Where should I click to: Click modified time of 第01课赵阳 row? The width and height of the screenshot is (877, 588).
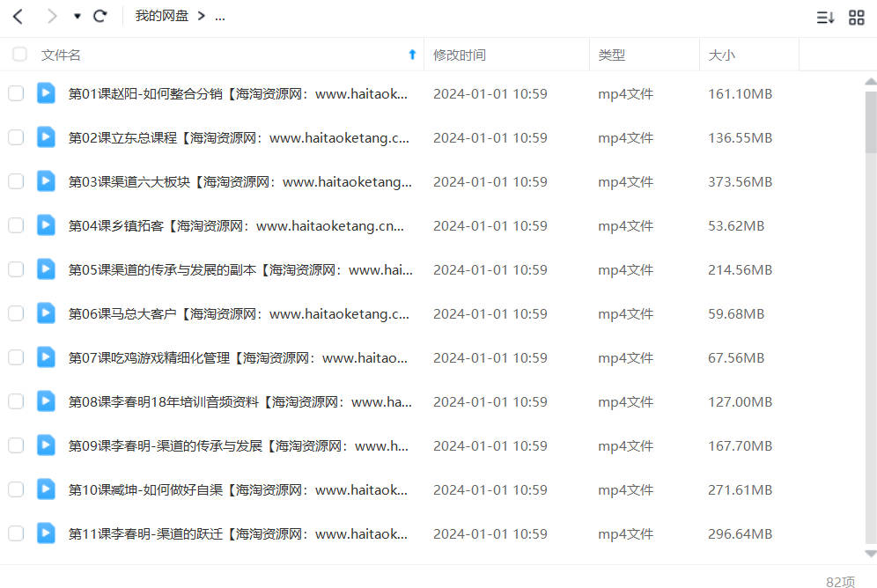(x=490, y=94)
